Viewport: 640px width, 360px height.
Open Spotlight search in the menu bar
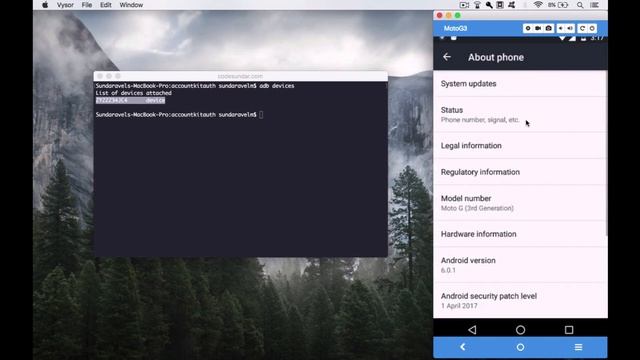pyautogui.click(x=580, y=5)
